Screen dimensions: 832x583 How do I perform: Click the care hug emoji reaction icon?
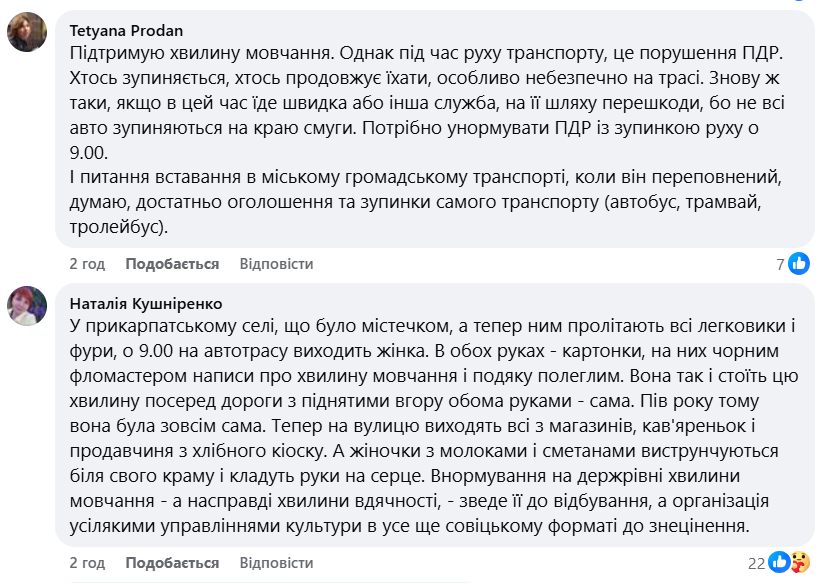click(800, 562)
